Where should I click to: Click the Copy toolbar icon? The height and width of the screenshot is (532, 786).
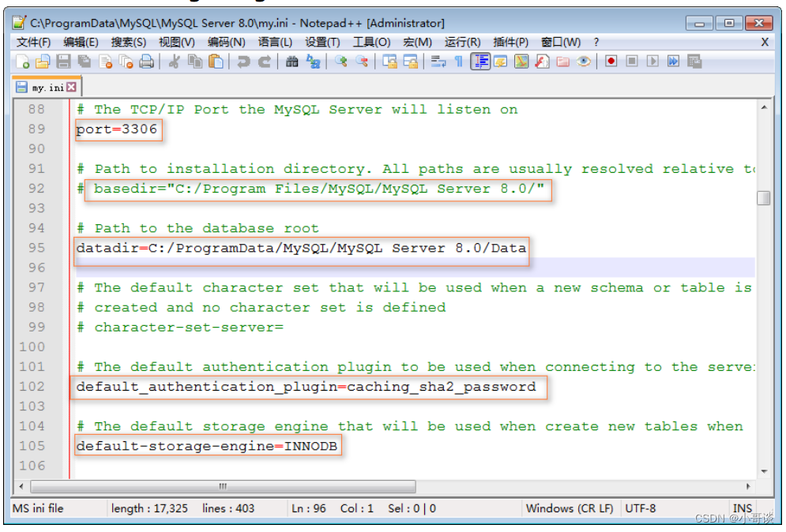194,62
